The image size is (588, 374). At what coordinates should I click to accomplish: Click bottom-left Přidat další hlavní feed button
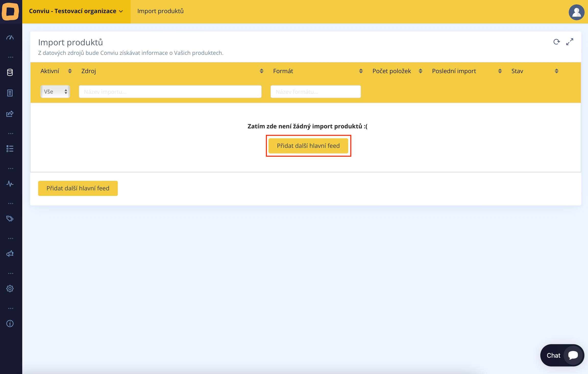coord(78,189)
